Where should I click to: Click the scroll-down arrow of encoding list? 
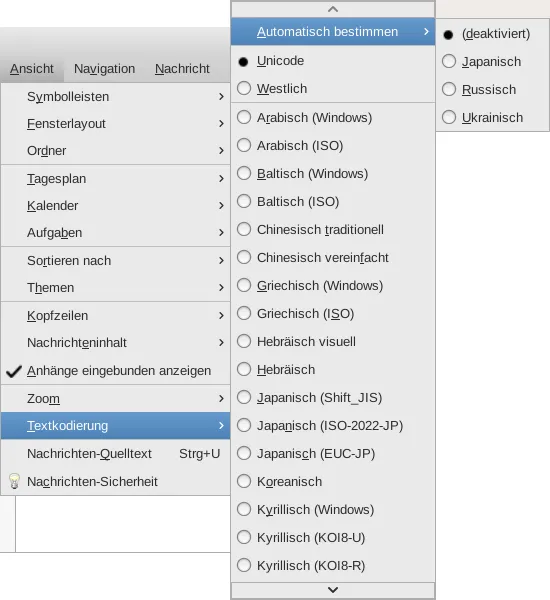point(333,590)
